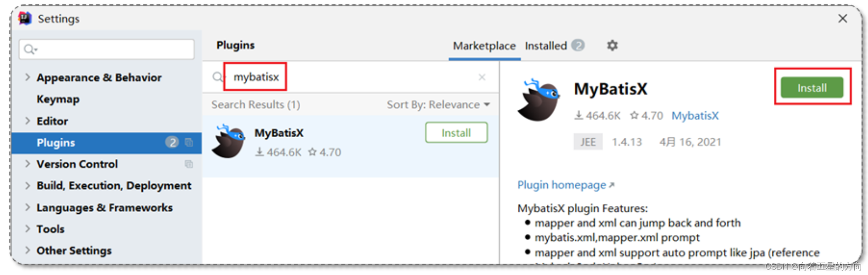Viewport: 868px width, 275px height.
Task: Expand Languages & Frameworks section
Action: 27,207
